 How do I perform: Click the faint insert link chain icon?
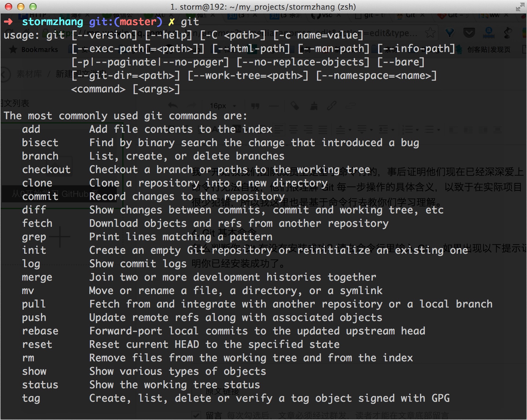pos(332,106)
